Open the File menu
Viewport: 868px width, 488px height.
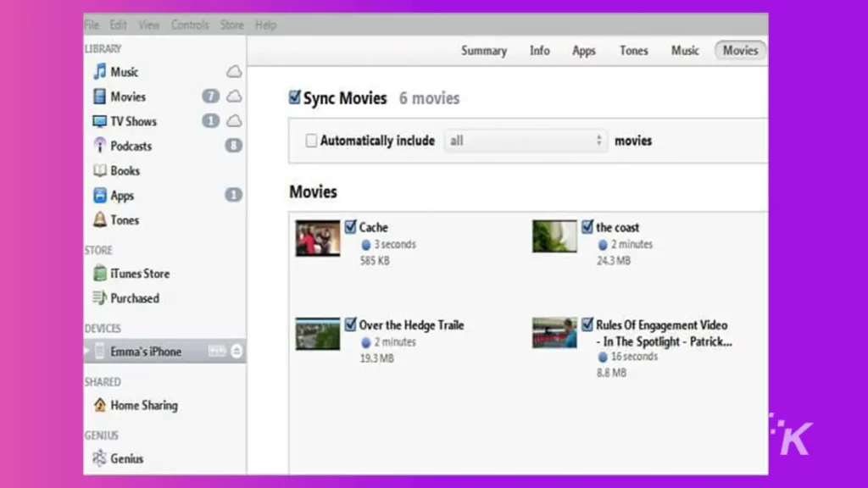pos(92,25)
